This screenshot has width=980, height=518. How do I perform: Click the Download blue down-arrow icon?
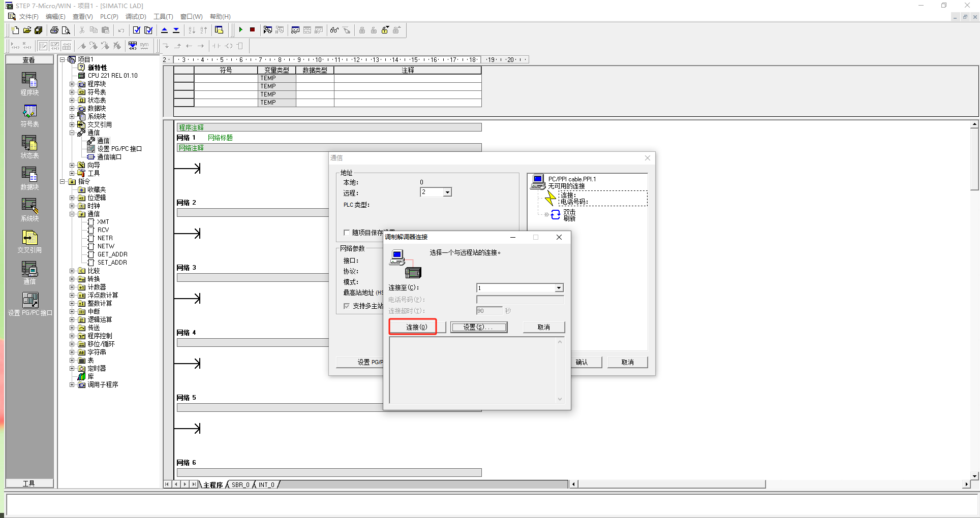[176, 30]
